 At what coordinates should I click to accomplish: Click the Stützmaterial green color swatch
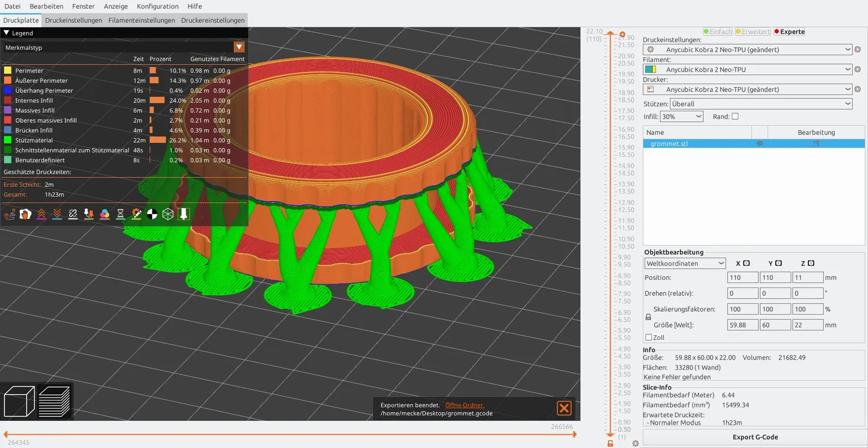pyautogui.click(x=8, y=140)
